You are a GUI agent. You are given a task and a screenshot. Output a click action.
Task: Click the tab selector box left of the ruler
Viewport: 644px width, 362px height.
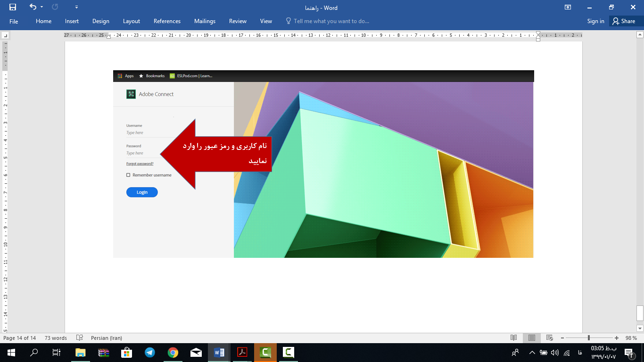[x=5, y=35]
